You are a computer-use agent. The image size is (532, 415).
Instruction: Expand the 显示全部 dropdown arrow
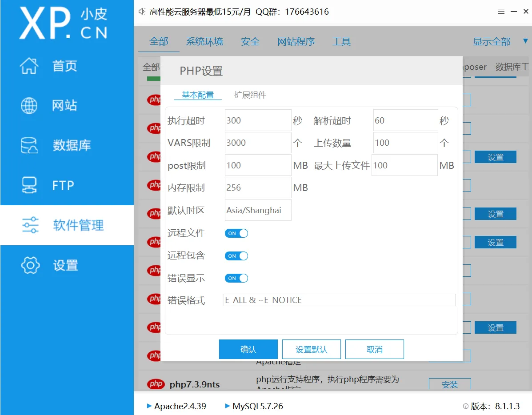[525, 41]
